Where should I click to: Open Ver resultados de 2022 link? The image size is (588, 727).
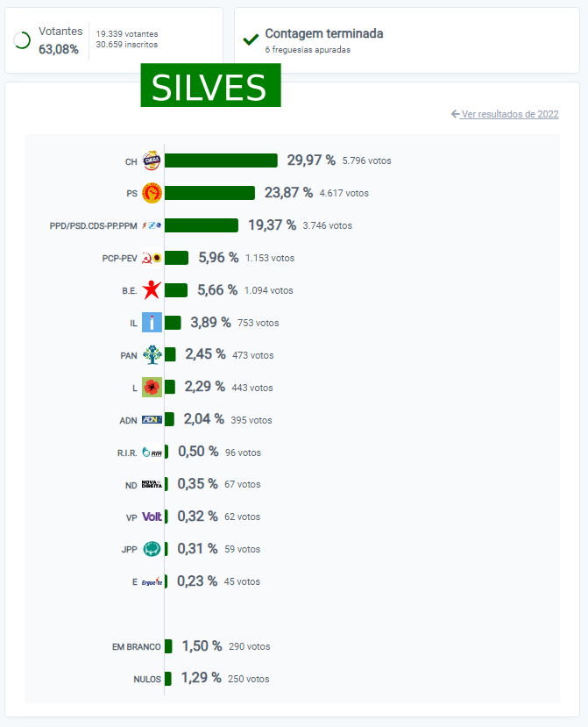[x=505, y=114]
